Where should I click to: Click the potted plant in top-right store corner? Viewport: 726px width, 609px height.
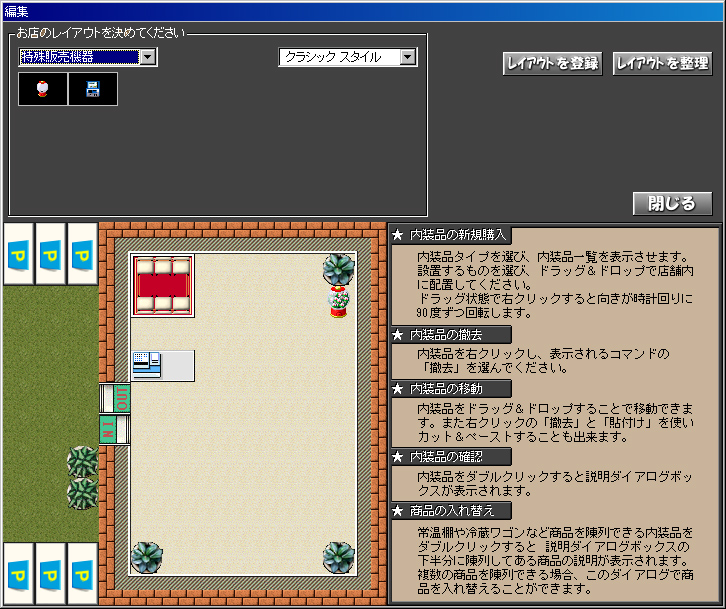click(x=338, y=269)
